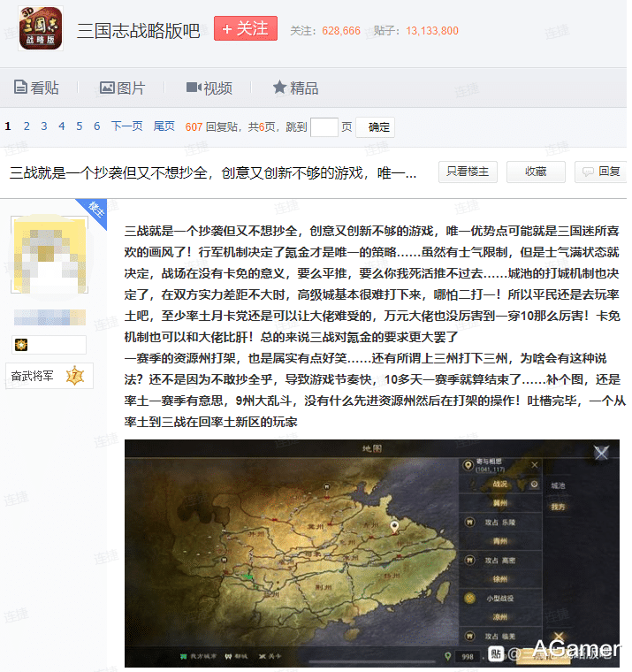Image resolution: width=632 pixels, height=672 pixels.
Task: Open the thread poster's avatar
Action: coord(49,255)
